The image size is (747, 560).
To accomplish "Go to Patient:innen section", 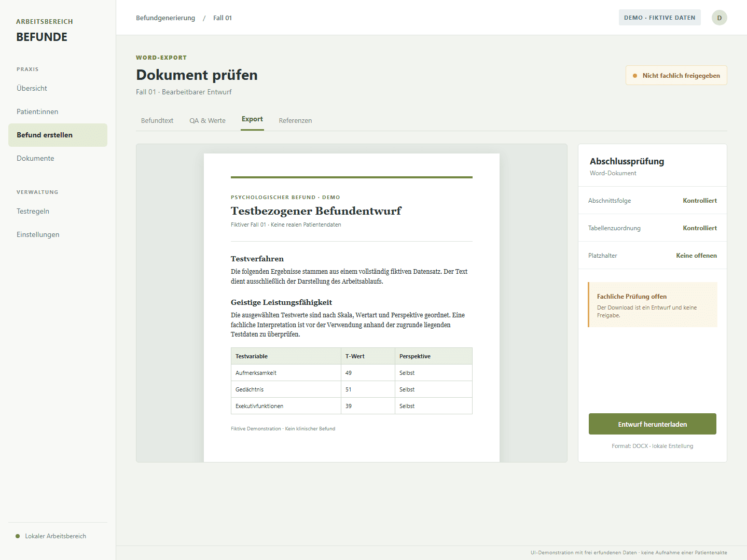I will [58, 111].
